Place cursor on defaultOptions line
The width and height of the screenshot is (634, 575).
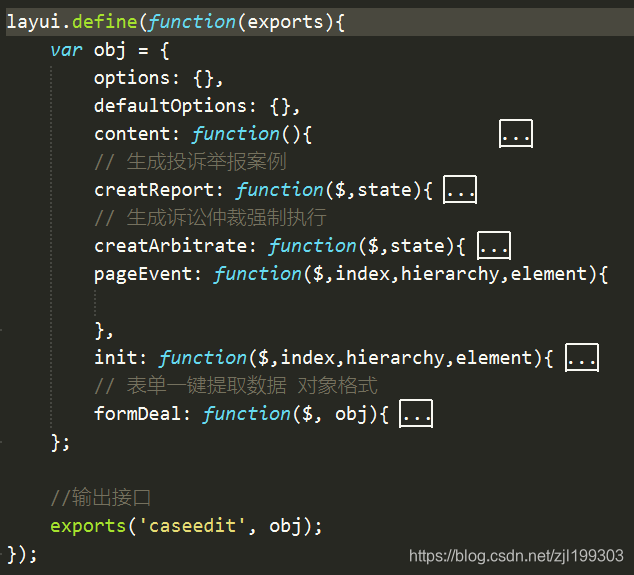[x=197, y=106]
